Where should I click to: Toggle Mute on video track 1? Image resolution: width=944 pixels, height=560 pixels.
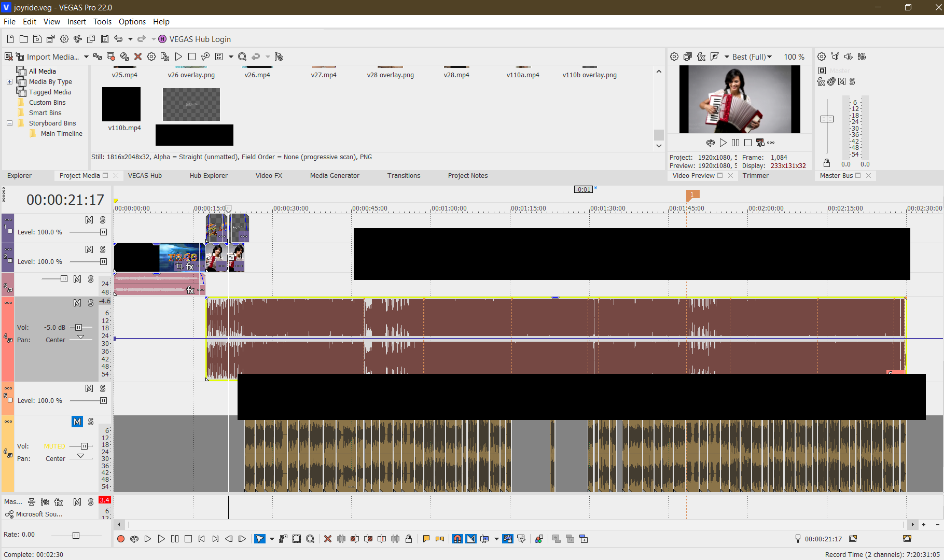(x=89, y=220)
